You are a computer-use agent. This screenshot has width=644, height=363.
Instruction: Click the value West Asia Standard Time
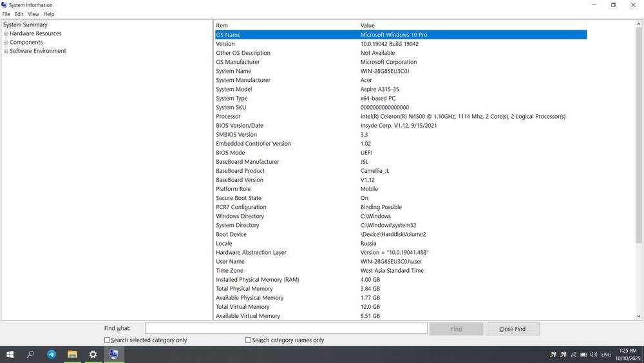pyautogui.click(x=392, y=271)
